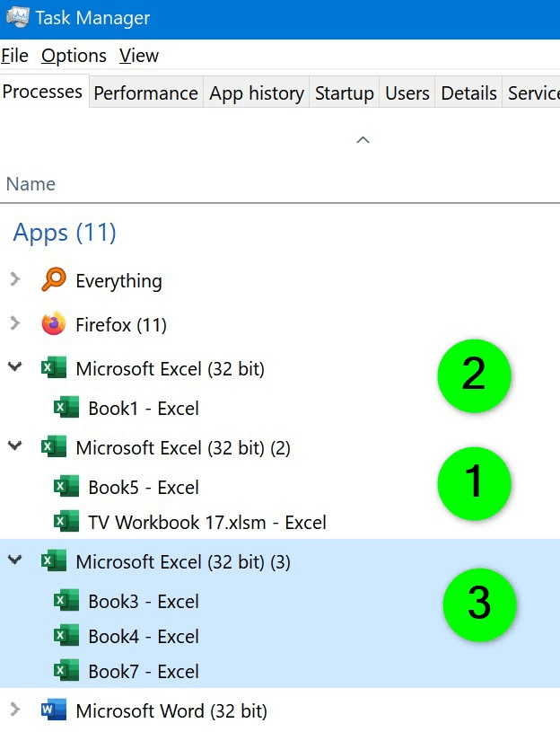Select the Everything process row
This screenshot has width=560, height=732.
[x=280, y=280]
